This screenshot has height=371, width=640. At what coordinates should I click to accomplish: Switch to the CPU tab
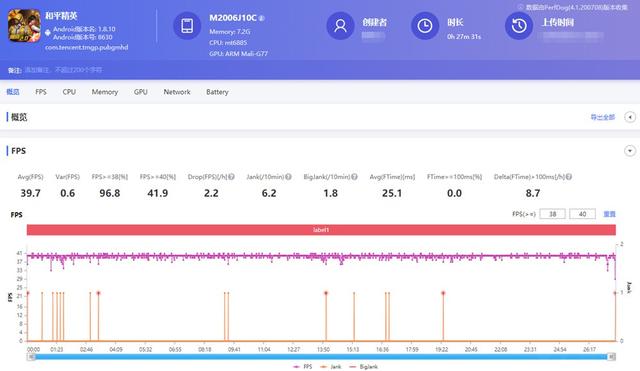(x=69, y=92)
